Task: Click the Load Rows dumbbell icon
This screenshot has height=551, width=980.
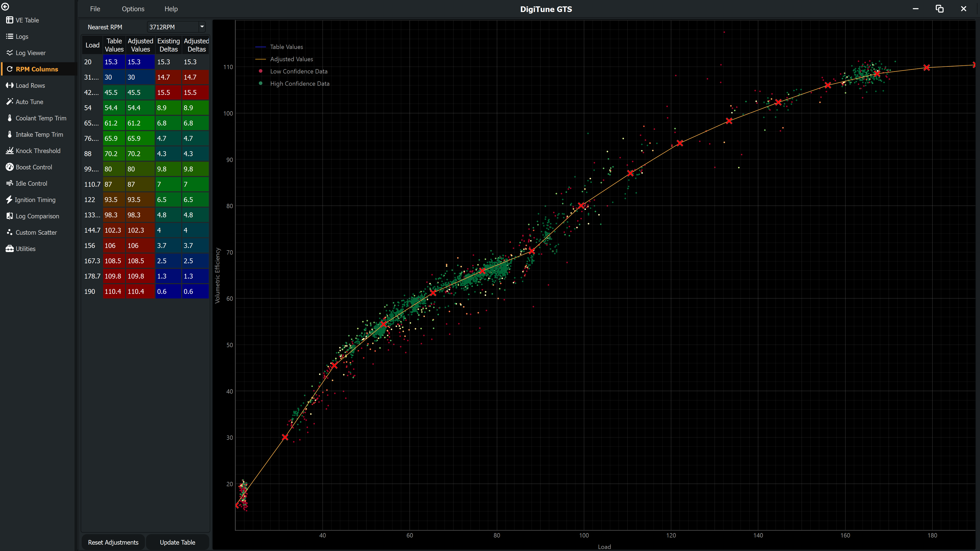Action: (9, 85)
